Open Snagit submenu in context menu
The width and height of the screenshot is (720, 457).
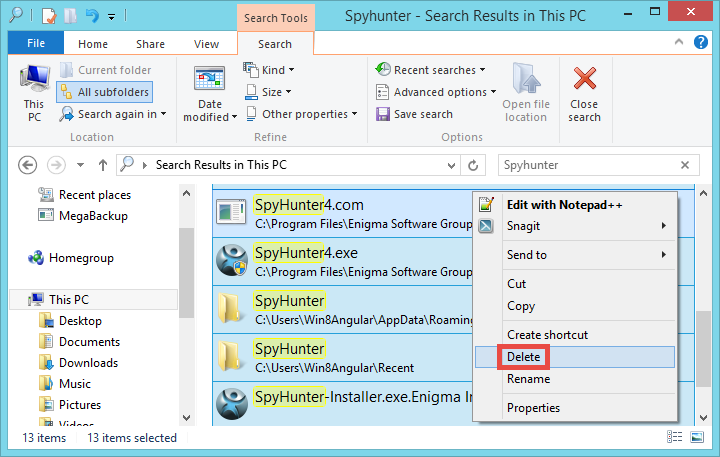pos(576,226)
